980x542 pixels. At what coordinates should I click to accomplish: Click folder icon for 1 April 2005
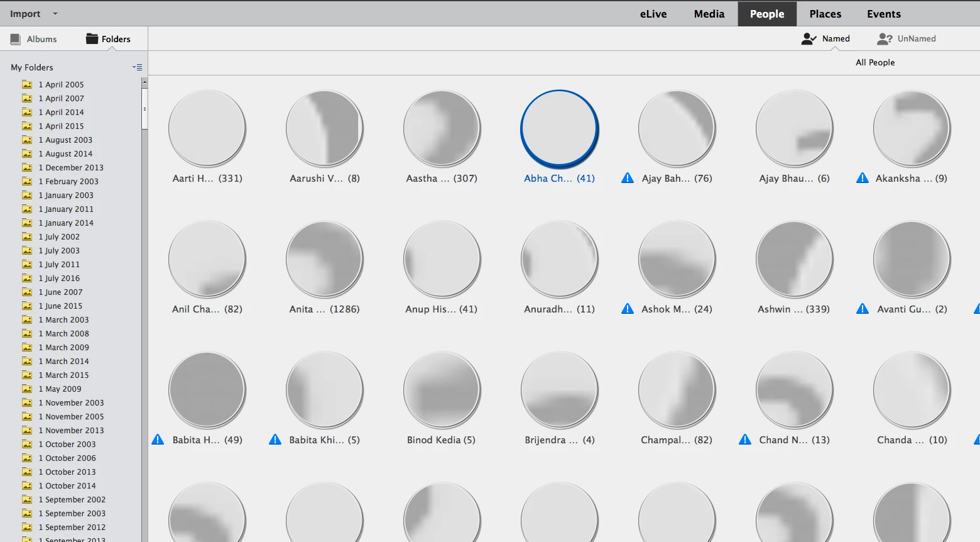pyautogui.click(x=27, y=84)
